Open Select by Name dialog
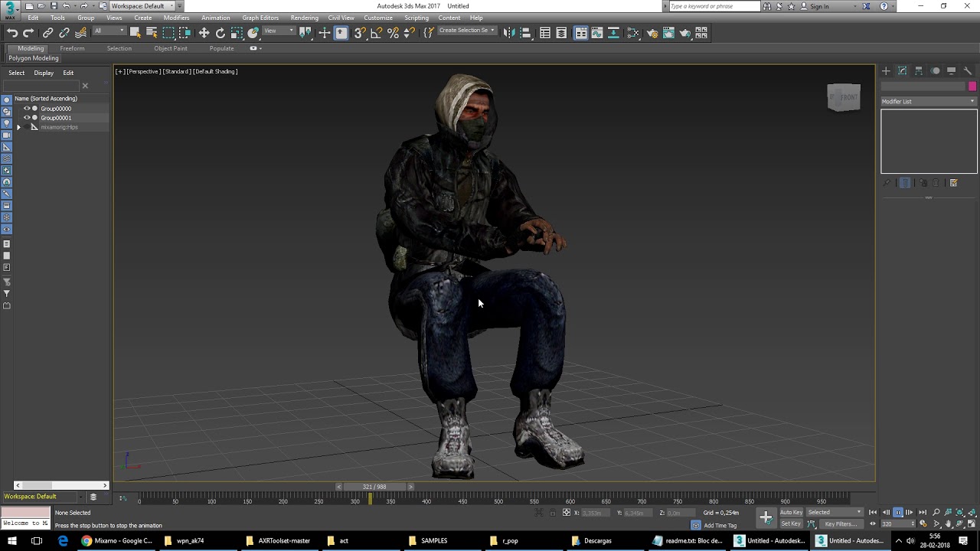The image size is (980, 551). pos(152,33)
